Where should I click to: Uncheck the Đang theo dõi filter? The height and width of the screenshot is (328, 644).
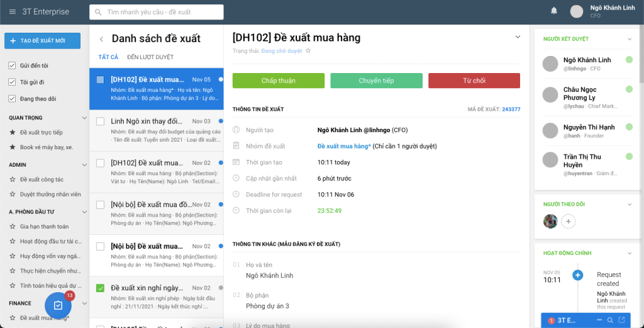[x=12, y=98]
